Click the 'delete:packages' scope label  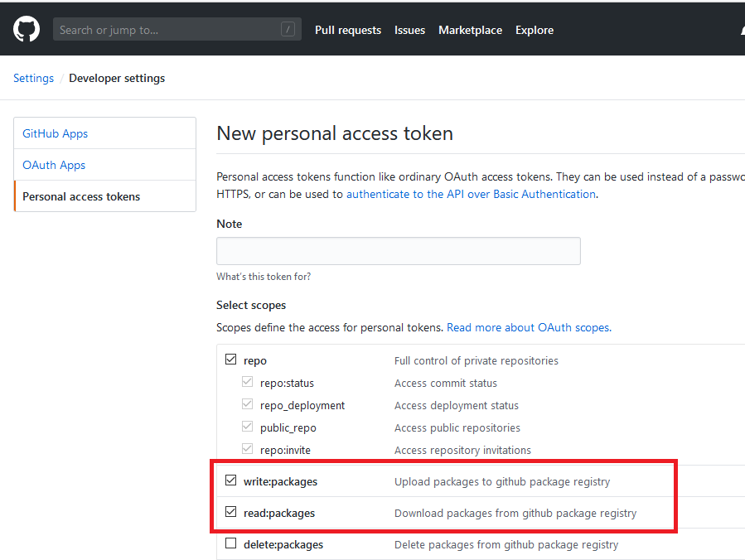point(283,544)
